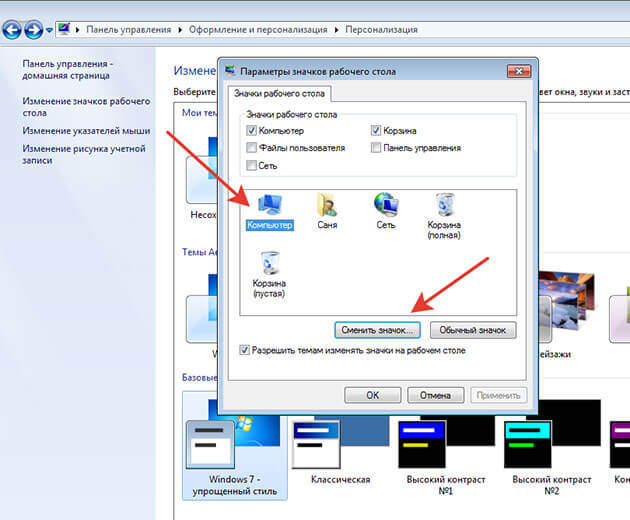This screenshot has height=520, width=630.
Task: Select the Саня user folder icon
Action: coord(327,211)
